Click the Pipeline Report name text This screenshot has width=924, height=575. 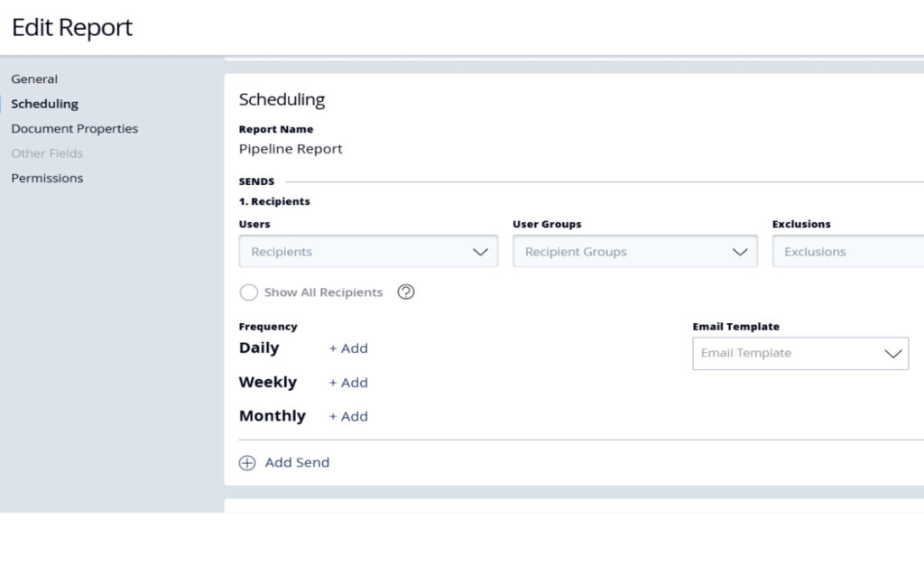coord(291,149)
